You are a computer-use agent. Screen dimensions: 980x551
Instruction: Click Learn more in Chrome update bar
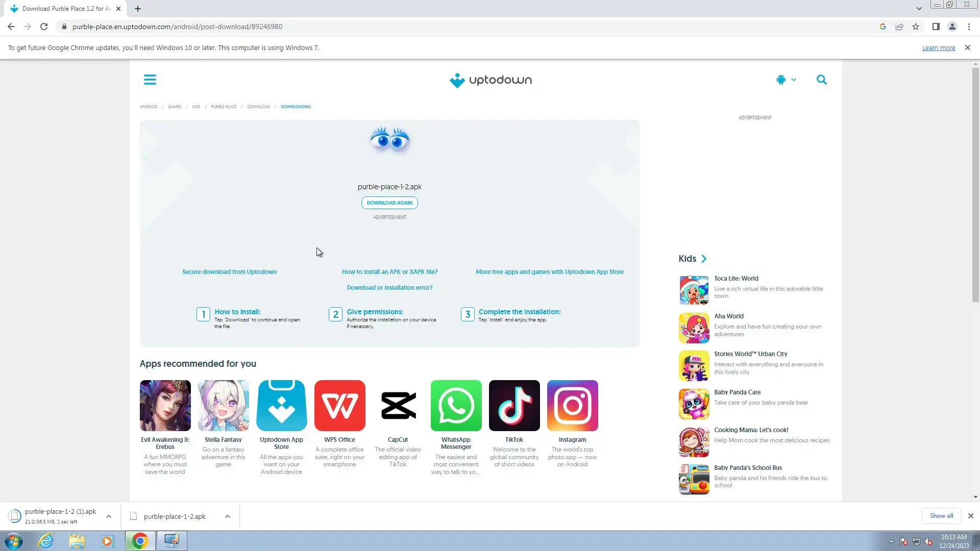(x=938, y=47)
